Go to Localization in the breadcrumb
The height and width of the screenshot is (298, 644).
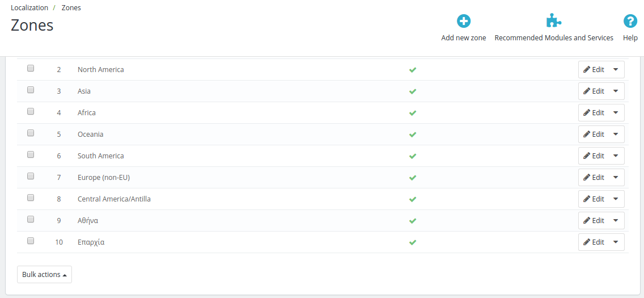pyautogui.click(x=29, y=8)
